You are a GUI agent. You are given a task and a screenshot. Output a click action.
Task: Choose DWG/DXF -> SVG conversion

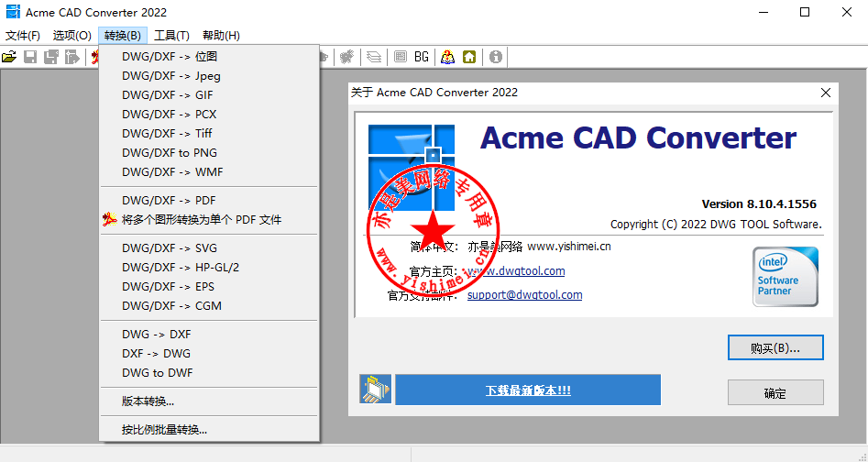coord(209,247)
